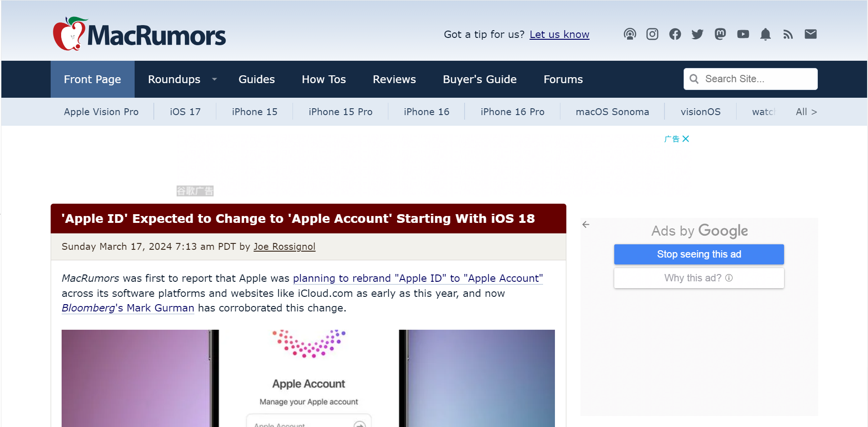Open the rebrand Apple ID to Apple Account link
This screenshot has width=868, height=427.
pos(418,278)
